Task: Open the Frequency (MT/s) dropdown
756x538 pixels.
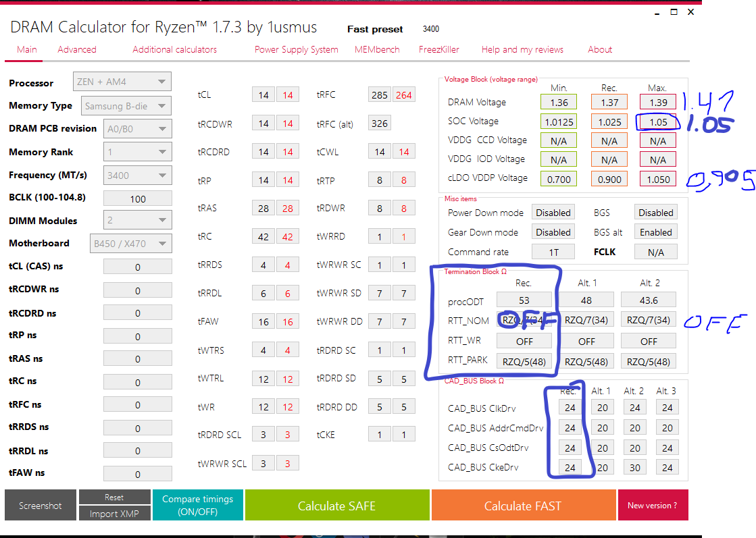Action: point(137,176)
